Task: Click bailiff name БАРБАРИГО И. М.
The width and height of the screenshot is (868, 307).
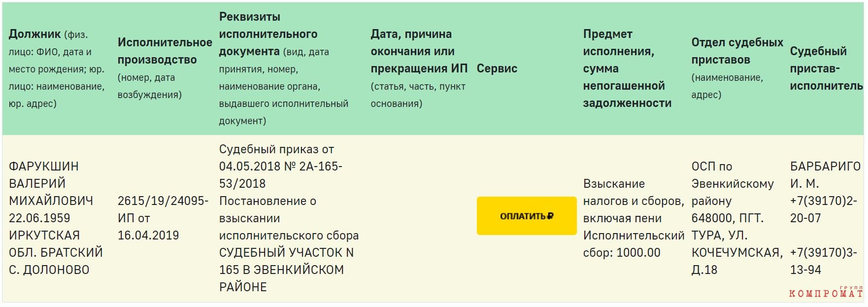Action: coord(825,175)
